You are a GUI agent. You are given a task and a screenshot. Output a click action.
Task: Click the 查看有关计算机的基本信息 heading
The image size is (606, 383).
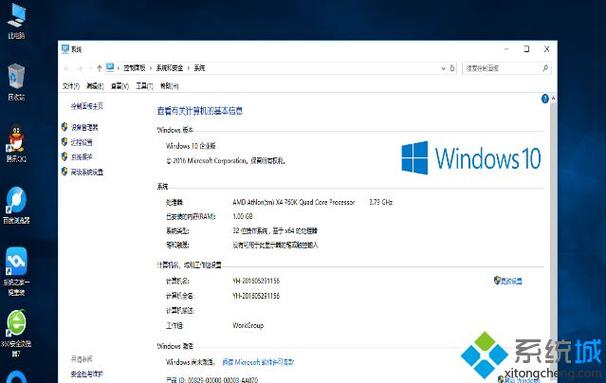(200, 111)
